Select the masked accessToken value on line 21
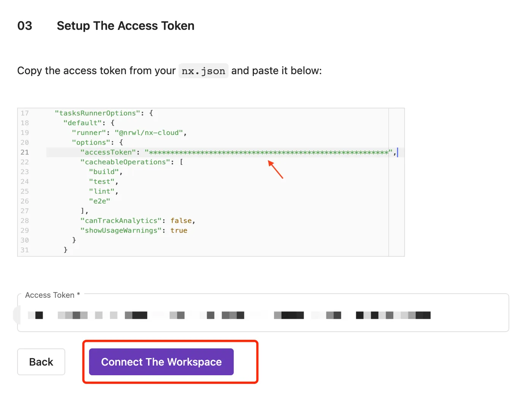The width and height of the screenshot is (532, 395). 268,152
